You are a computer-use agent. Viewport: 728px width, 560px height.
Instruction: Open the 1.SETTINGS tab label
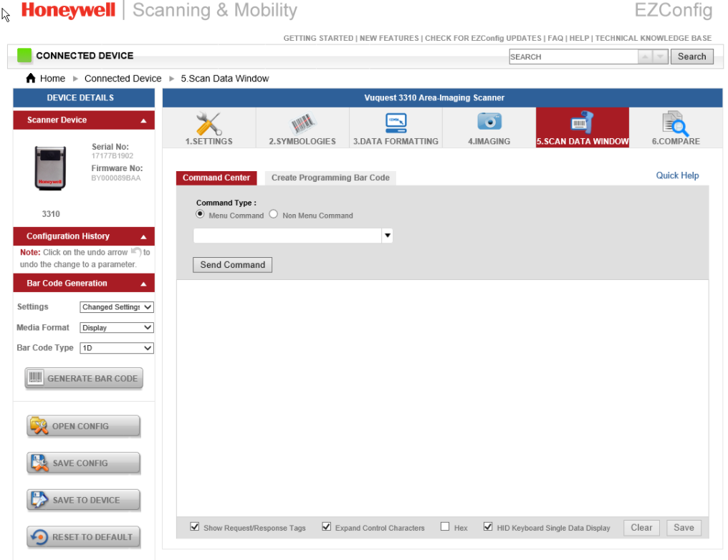coord(209,141)
